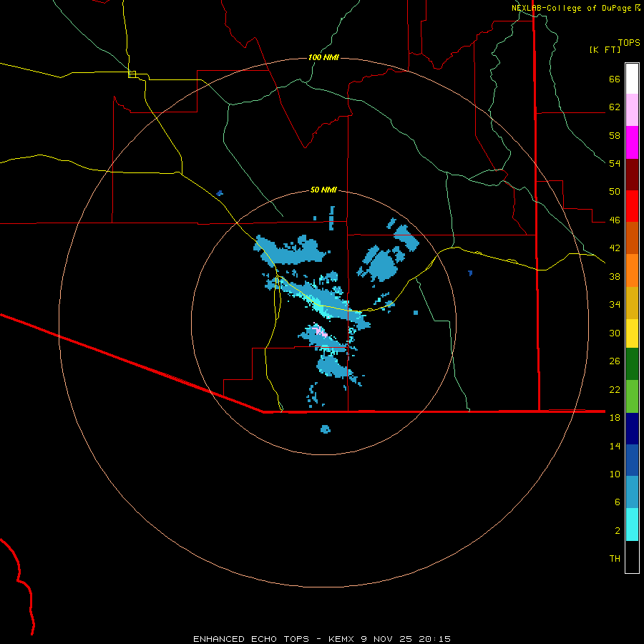Viewport: 644px width, 644px height.
Task: Click the yellow legend swatch near 30
Action: 632,333
